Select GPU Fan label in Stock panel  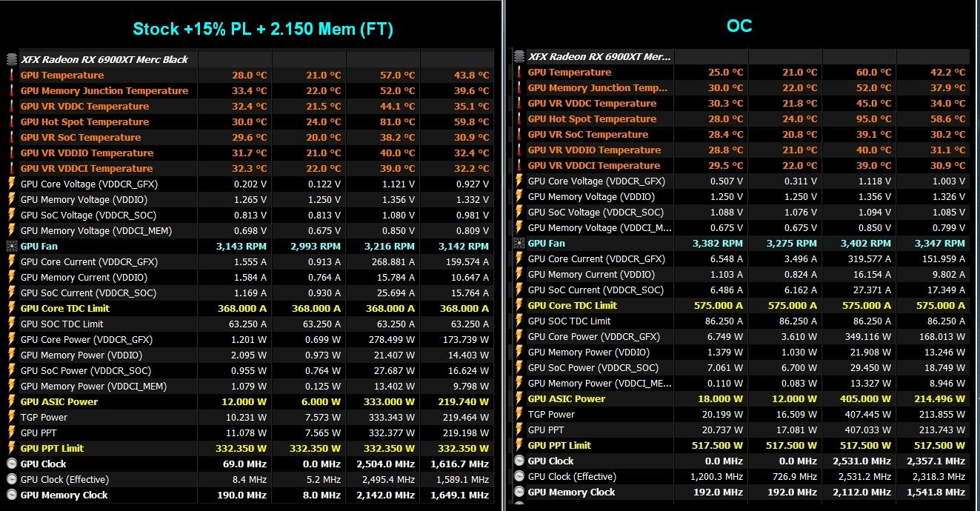(39, 246)
